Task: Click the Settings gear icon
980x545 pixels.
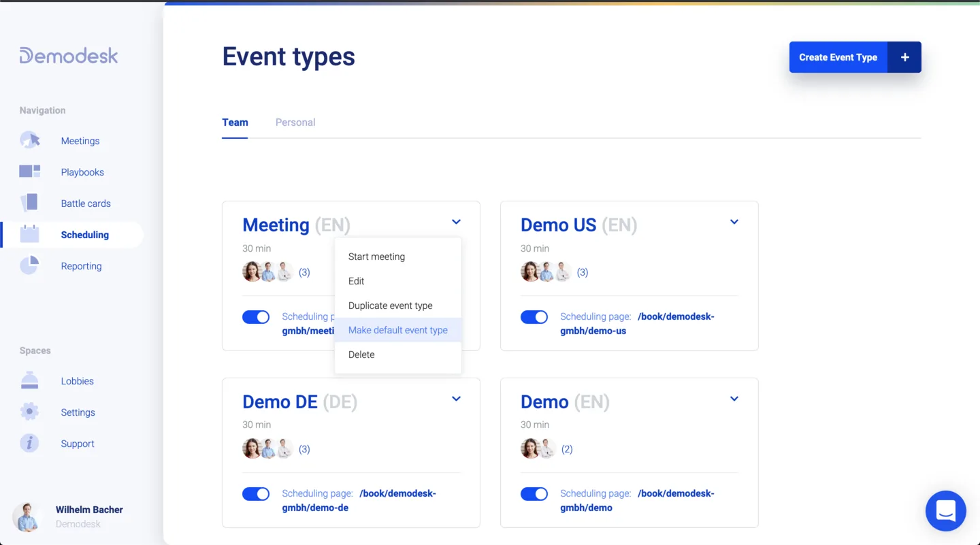Action: click(x=29, y=412)
